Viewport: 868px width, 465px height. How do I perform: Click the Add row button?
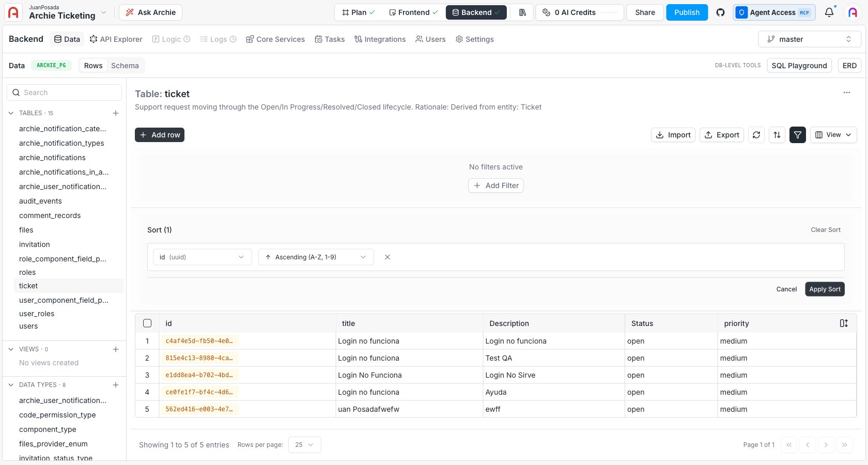(160, 135)
